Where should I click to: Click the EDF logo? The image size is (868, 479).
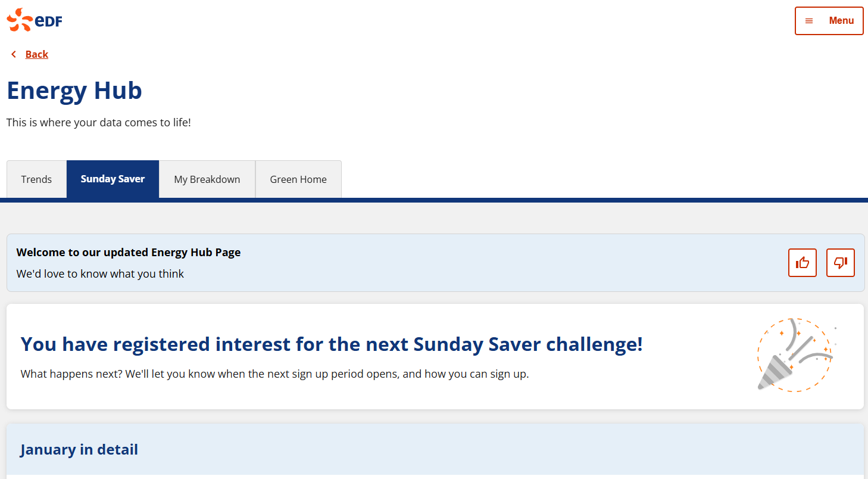point(35,20)
